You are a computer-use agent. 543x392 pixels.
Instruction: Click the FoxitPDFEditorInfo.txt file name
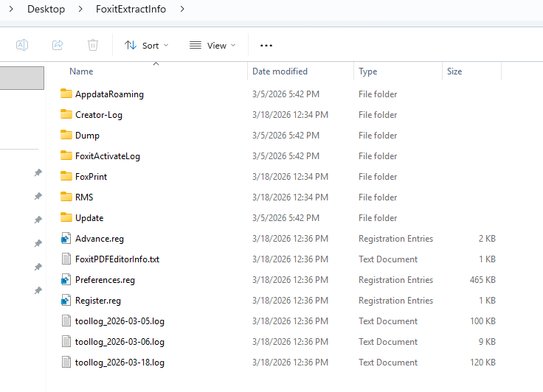117,259
